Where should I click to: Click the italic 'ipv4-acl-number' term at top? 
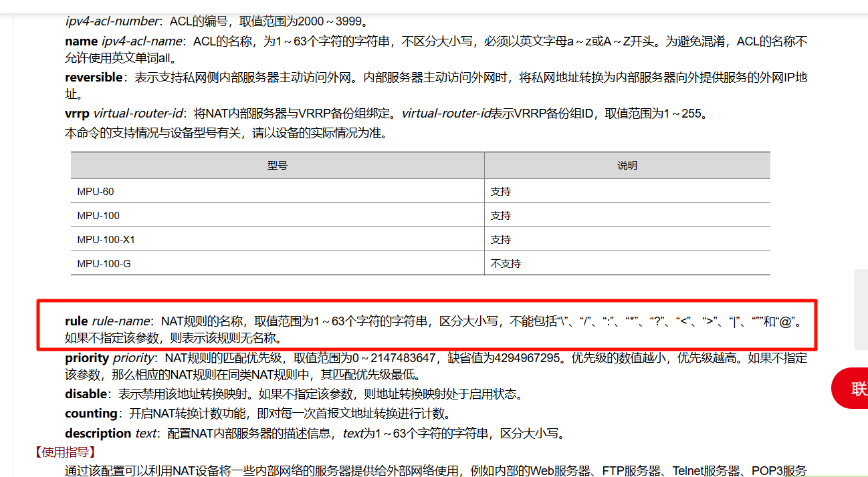[112, 21]
